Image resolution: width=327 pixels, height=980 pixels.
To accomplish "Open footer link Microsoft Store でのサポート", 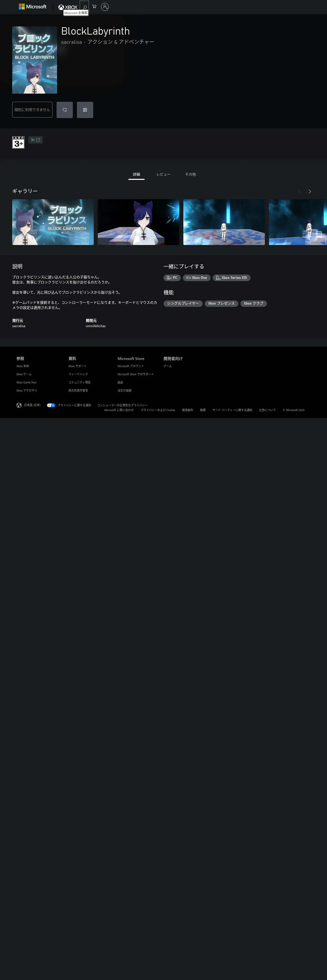I will pyautogui.click(x=135, y=374).
